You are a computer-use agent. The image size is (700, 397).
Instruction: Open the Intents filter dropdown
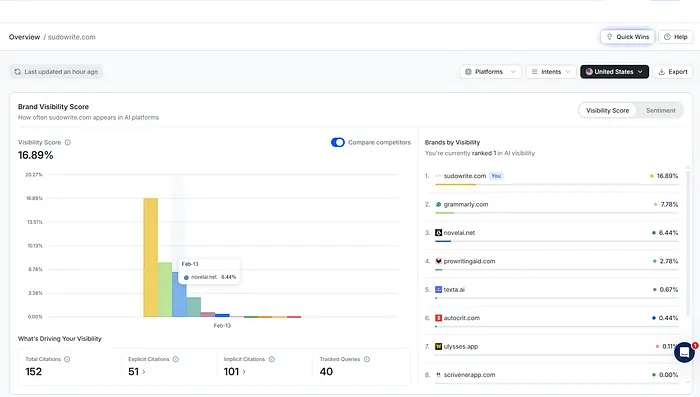tap(551, 72)
